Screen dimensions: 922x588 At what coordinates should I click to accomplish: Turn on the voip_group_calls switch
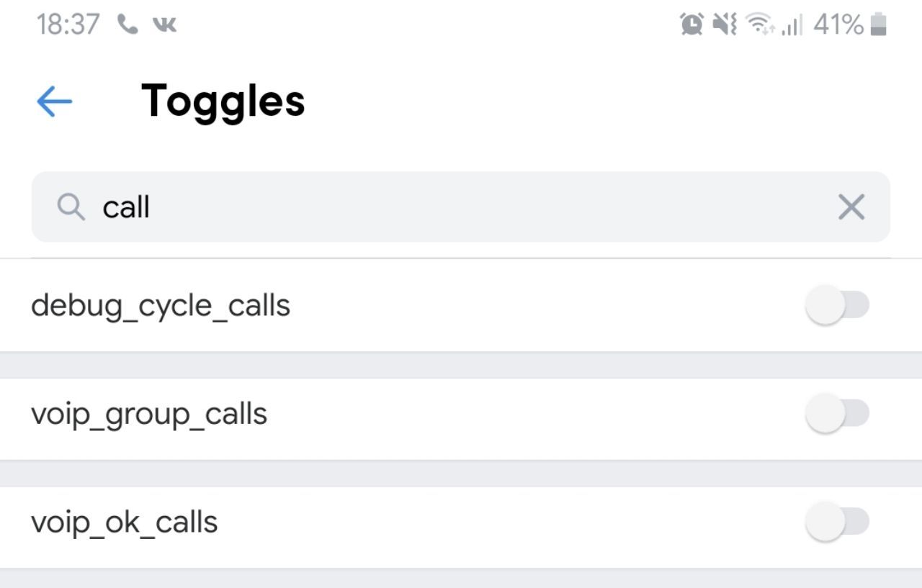click(837, 413)
